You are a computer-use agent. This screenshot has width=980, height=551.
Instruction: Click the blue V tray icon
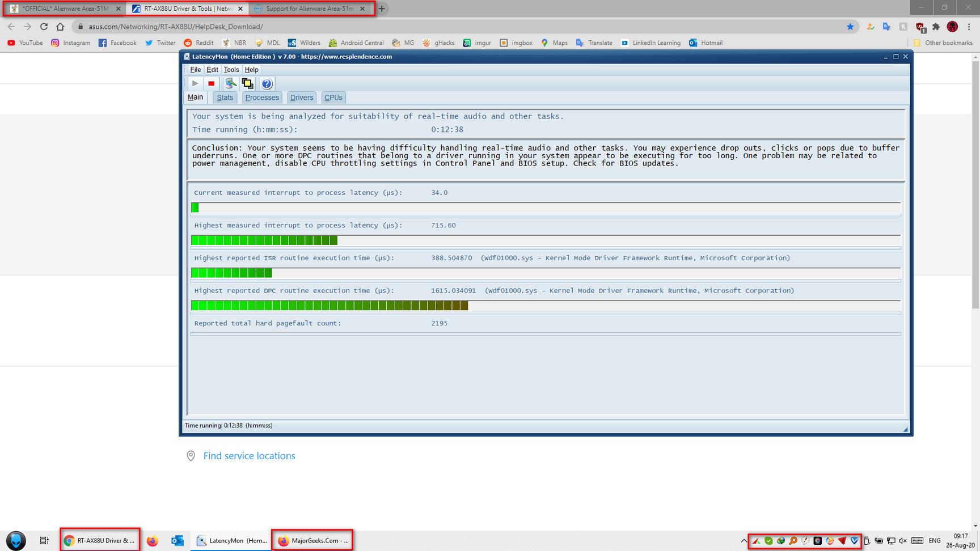coord(854,541)
